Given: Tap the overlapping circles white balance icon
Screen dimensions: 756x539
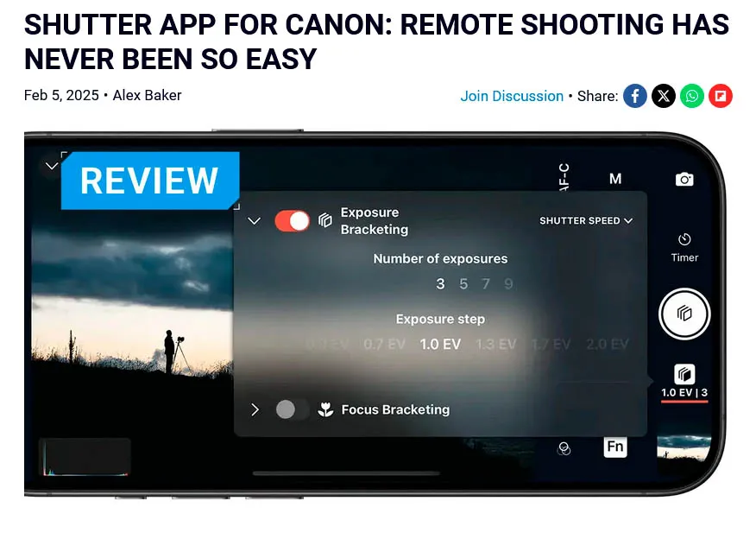Looking at the screenshot, I should pos(564,447).
